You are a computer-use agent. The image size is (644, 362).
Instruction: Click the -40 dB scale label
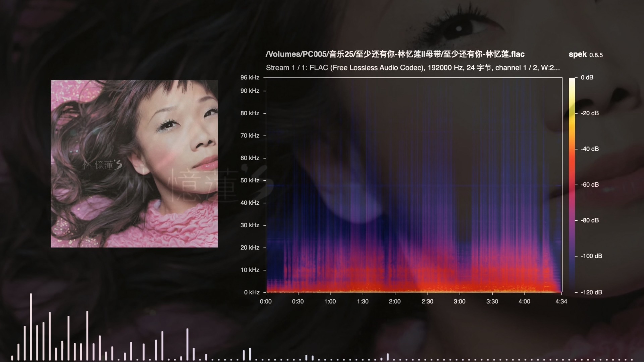(x=590, y=149)
